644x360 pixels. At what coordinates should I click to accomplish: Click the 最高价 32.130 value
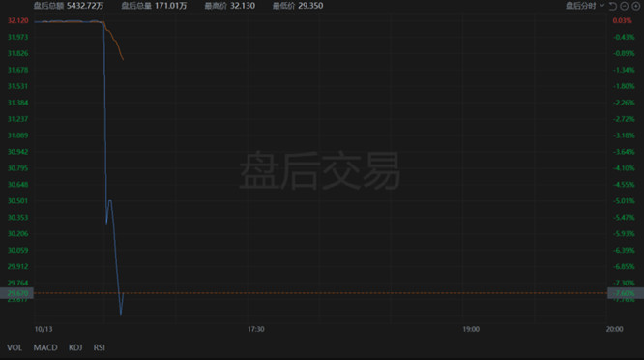229,6
